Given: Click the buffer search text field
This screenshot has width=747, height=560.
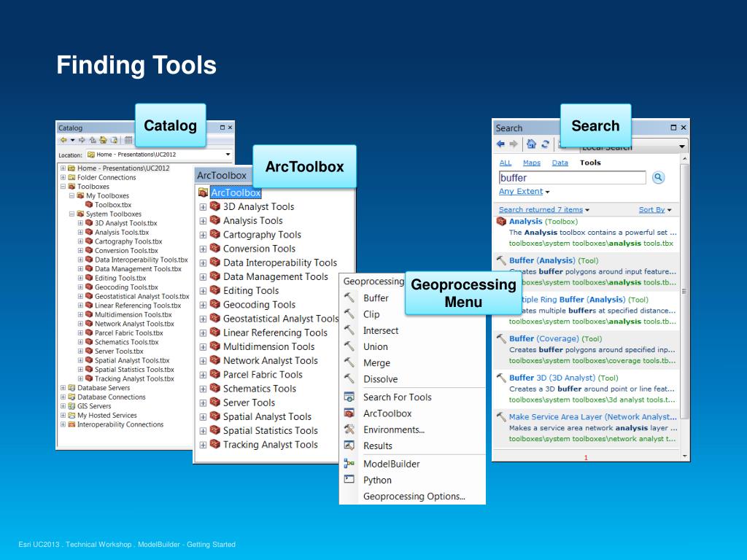Looking at the screenshot, I should tap(572, 178).
